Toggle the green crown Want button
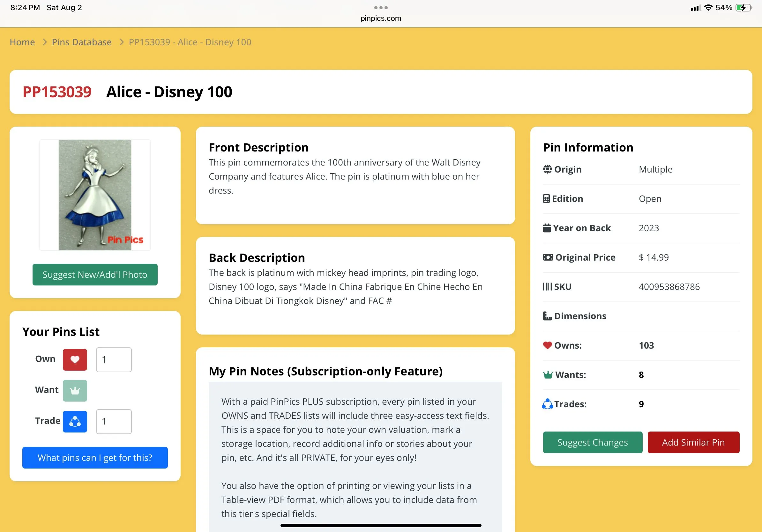This screenshot has height=532, width=762. click(75, 390)
